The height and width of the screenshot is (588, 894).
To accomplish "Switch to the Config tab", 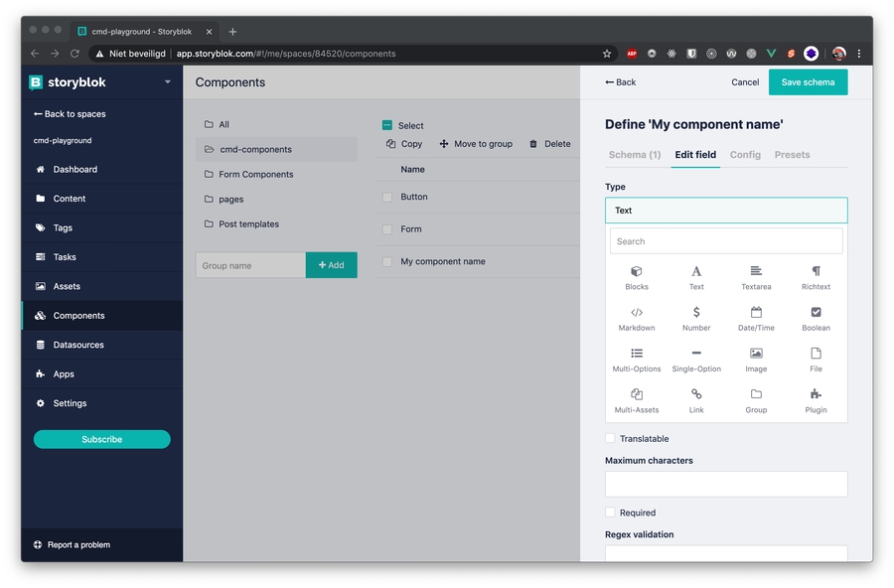I will point(745,155).
